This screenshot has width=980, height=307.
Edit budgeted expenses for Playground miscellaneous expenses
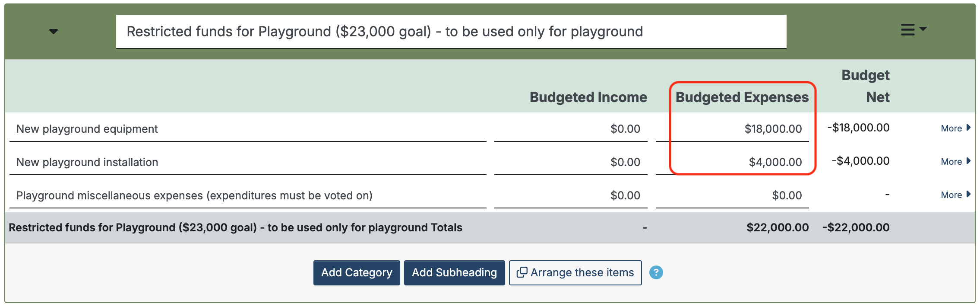pos(732,195)
